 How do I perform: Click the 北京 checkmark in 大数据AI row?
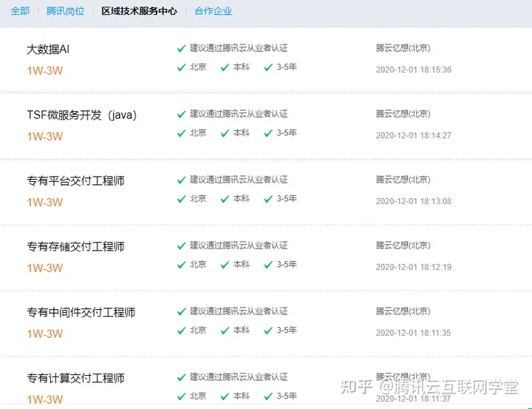[182, 67]
